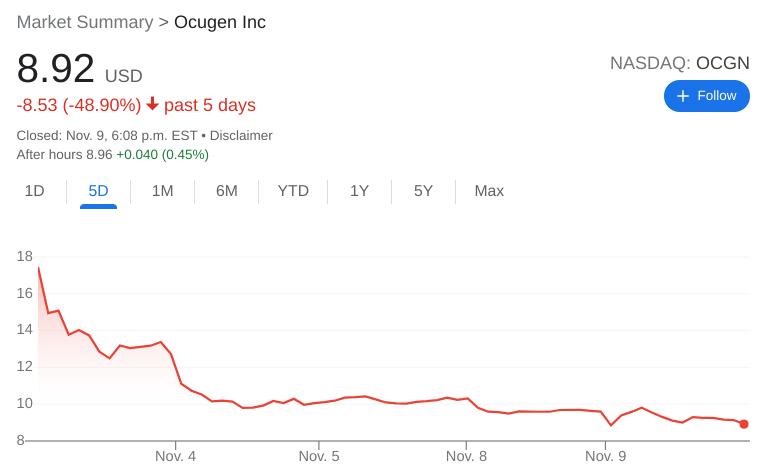777x466 pixels.
Task: Click the plus icon on Follow button
Action: pyautogui.click(x=683, y=96)
